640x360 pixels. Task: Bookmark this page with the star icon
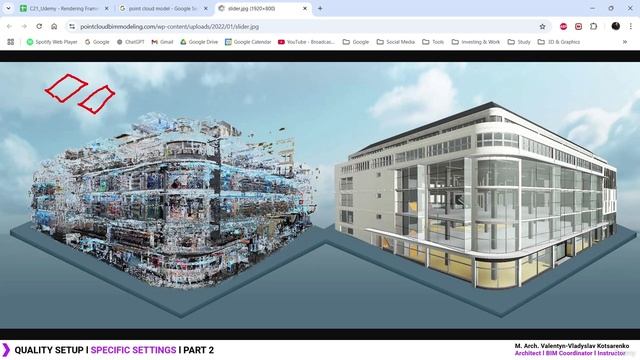pos(542,27)
